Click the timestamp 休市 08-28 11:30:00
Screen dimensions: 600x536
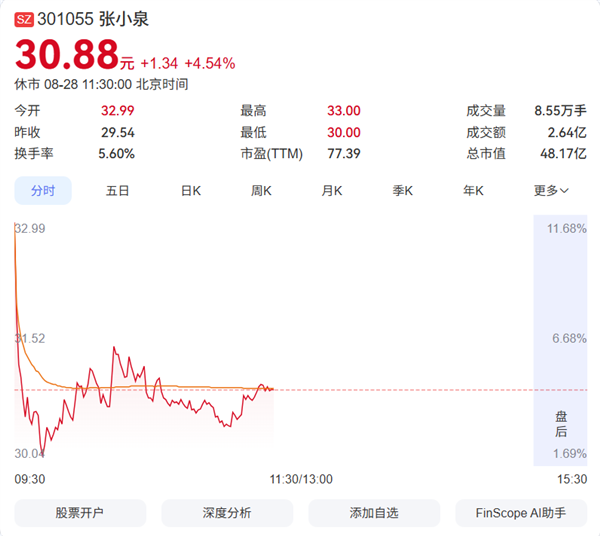[x=73, y=84]
